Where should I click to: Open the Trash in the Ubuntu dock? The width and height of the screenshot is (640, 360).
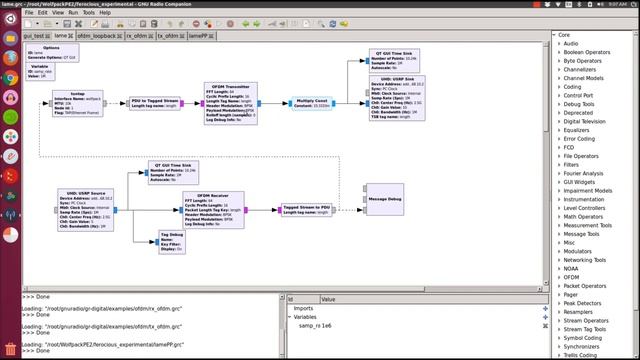11,349
